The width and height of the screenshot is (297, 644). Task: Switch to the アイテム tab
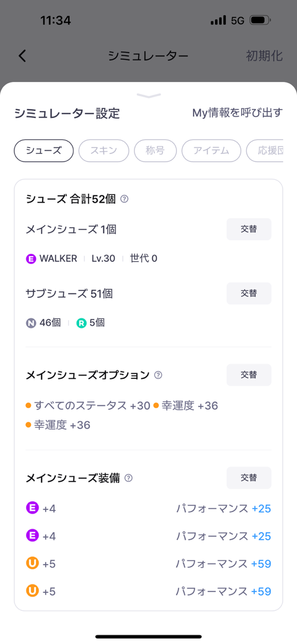pos(211,151)
